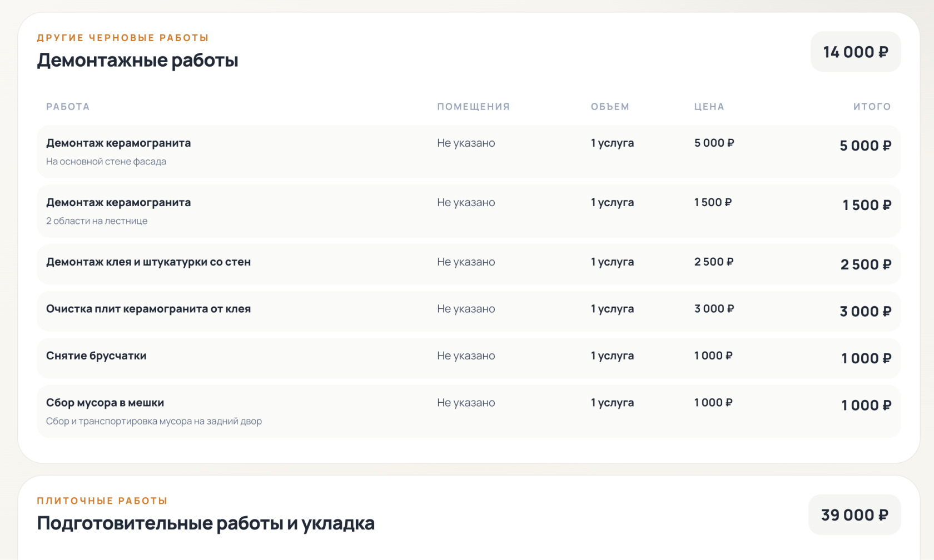Select the heading Демонтажные работы
The height and width of the screenshot is (560, 934).
click(x=137, y=60)
